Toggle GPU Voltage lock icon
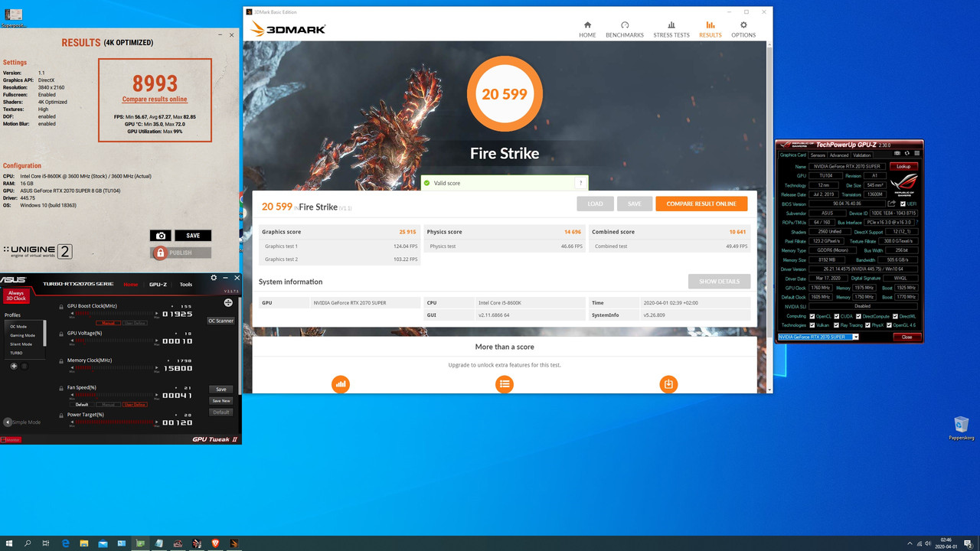The height and width of the screenshot is (551, 980). click(x=61, y=334)
